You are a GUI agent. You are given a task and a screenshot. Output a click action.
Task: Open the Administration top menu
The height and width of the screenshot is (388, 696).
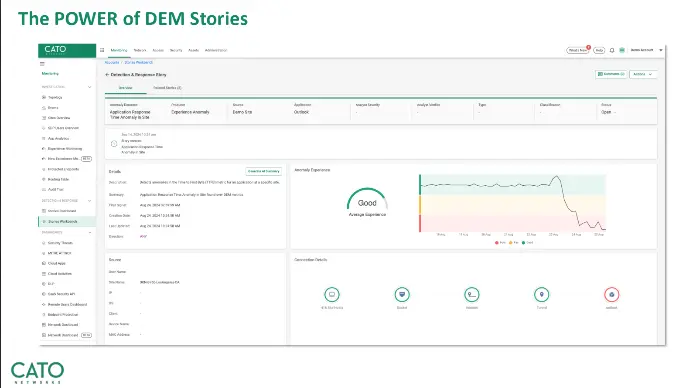pyautogui.click(x=216, y=50)
